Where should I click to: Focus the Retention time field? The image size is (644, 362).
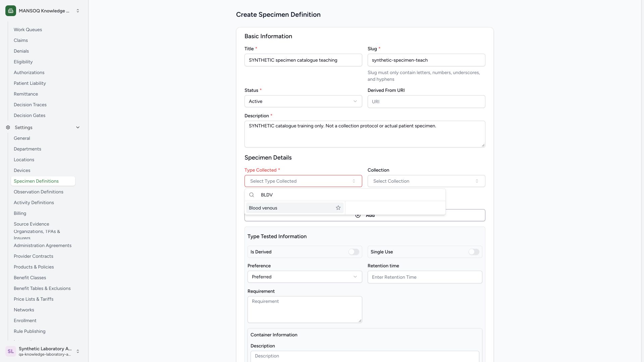tap(425, 277)
